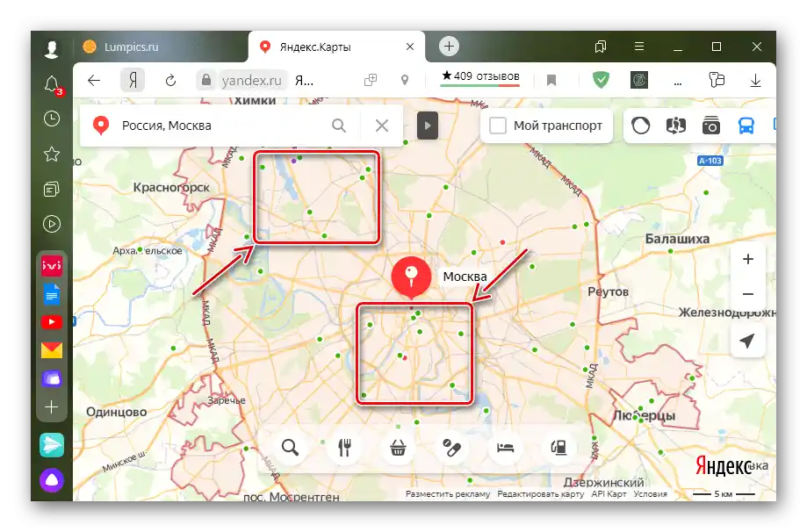Enable Мой транспорт checkbox
The height and width of the screenshot is (532, 807).
[498, 126]
